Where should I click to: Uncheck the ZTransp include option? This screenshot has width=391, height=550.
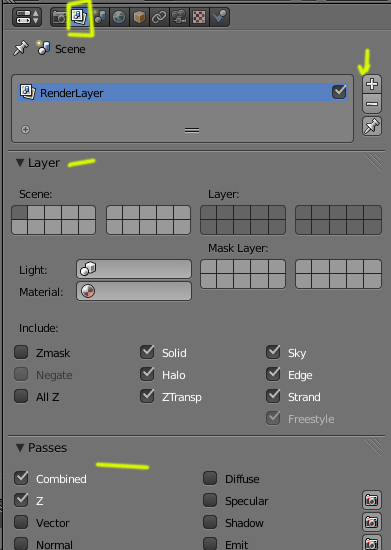pos(147,396)
